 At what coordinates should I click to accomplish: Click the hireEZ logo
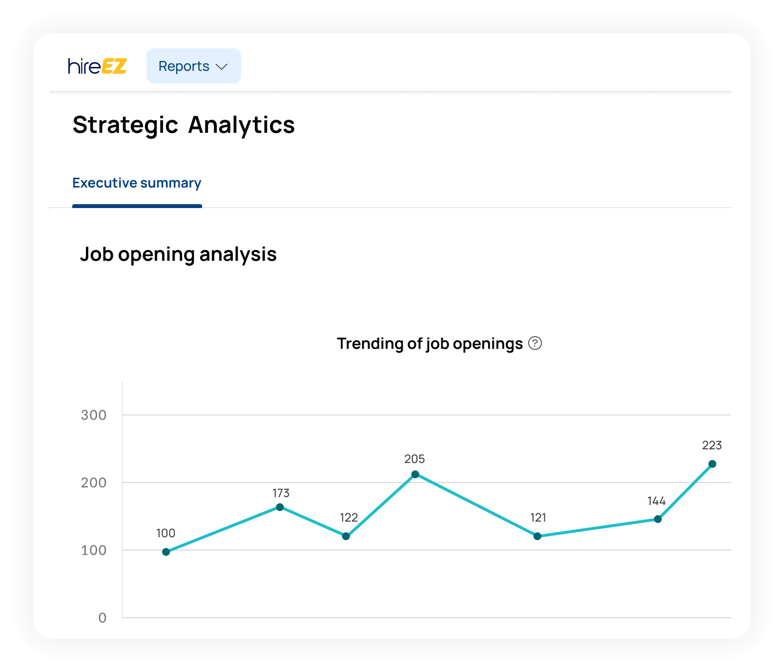click(97, 66)
